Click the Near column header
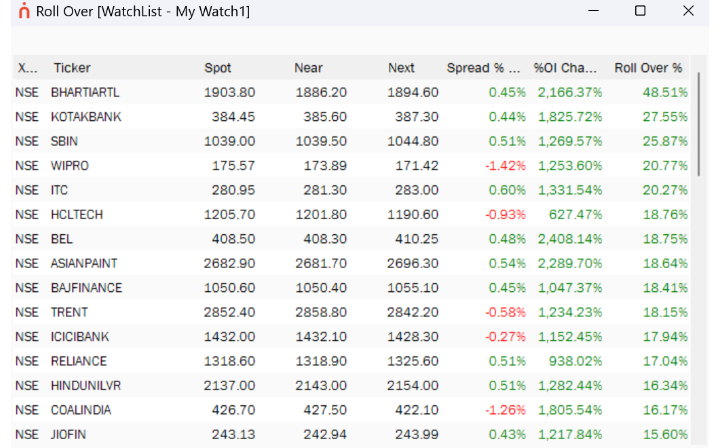720x448 pixels. 308,68
